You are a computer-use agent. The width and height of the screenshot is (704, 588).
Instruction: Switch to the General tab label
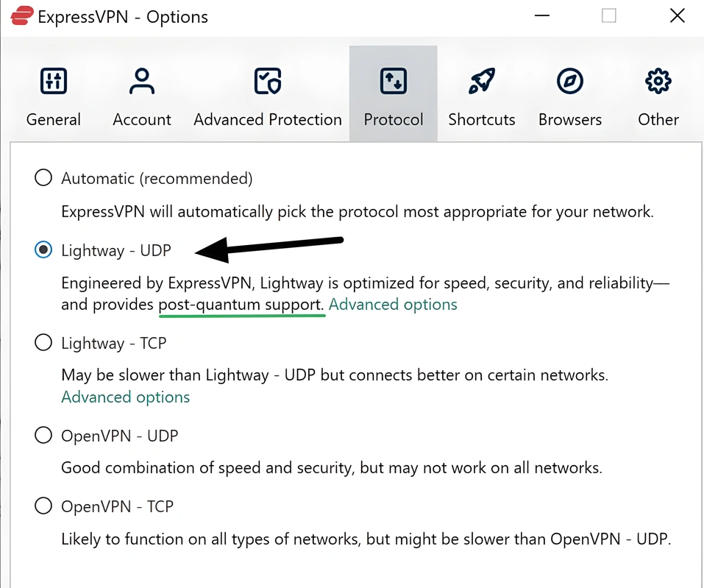(x=54, y=119)
